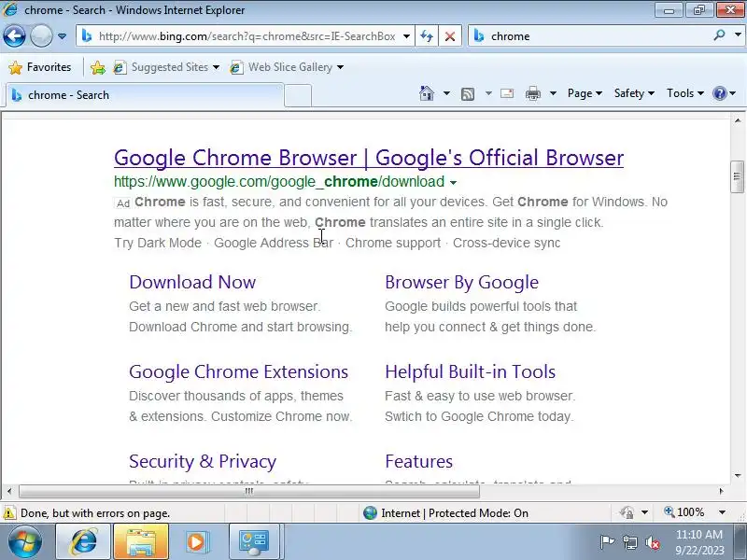Click the Action Center flag tray icon
The image size is (747, 560).
tap(608, 542)
